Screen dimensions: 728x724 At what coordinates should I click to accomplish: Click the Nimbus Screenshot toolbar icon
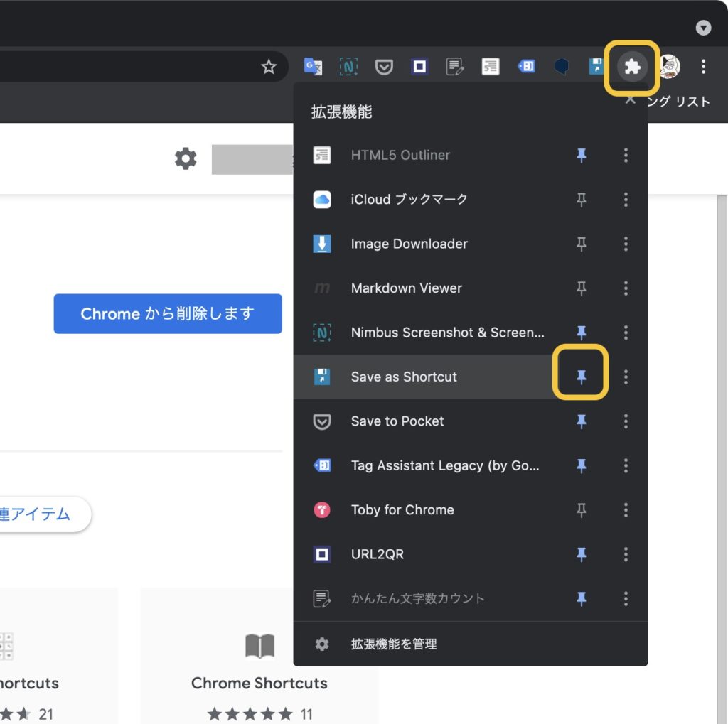point(348,66)
